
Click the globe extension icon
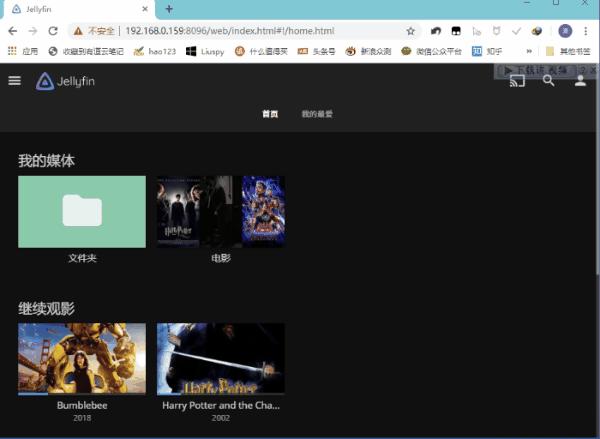tap(536, 31)
